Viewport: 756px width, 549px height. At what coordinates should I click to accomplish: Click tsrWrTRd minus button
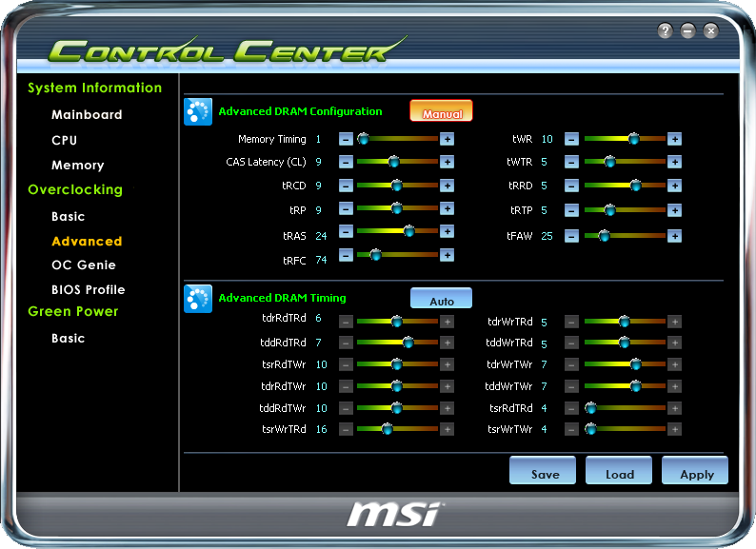[x=346, y=429]
